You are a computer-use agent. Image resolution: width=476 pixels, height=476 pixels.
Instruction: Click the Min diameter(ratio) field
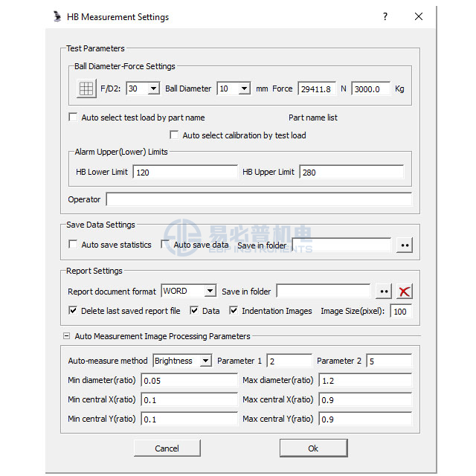click(x=190, y=380)
